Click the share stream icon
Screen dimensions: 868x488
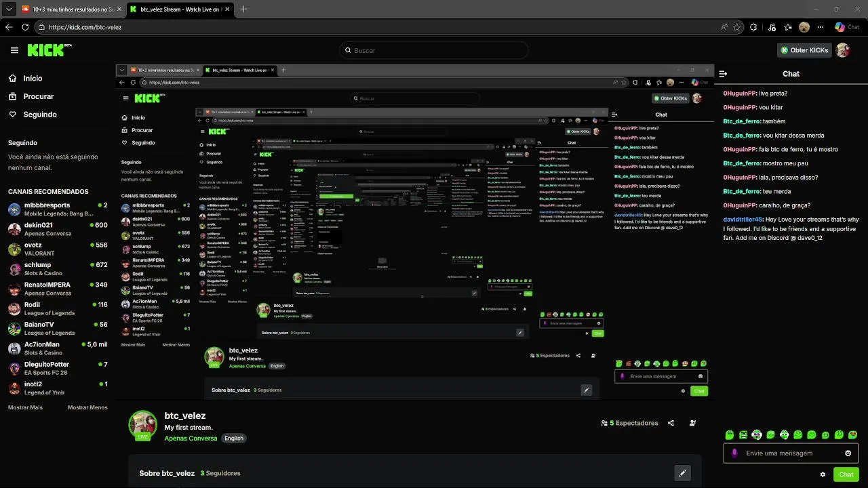point(671,423)
